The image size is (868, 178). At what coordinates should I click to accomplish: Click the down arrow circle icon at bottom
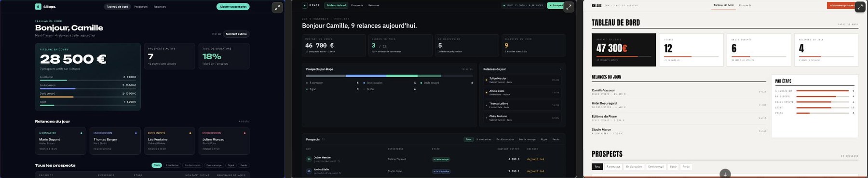point(725,174)
